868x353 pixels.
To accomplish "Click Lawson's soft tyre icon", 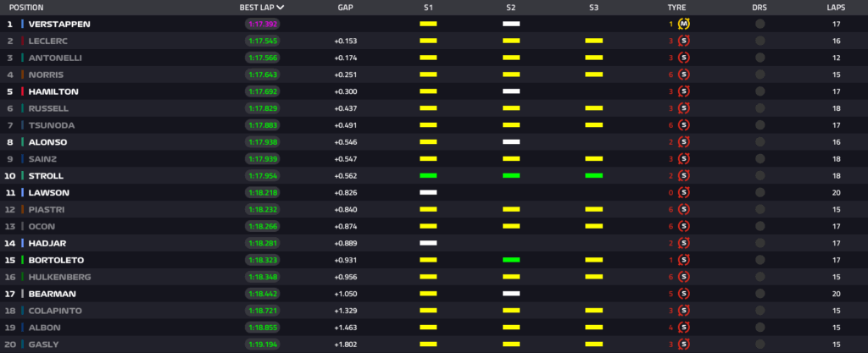I will [684, 193].
